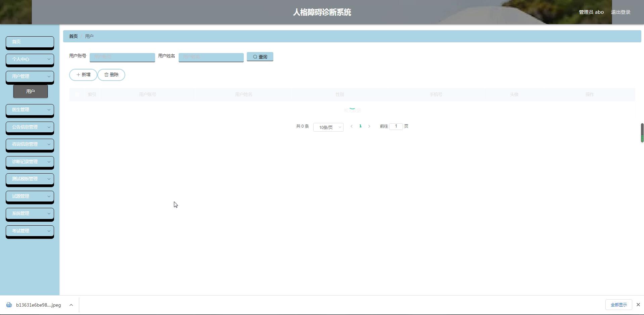The image size is (644, 315).
Task: Toggle the select-all checkbox in table header
Action: (x=77, y=95)
